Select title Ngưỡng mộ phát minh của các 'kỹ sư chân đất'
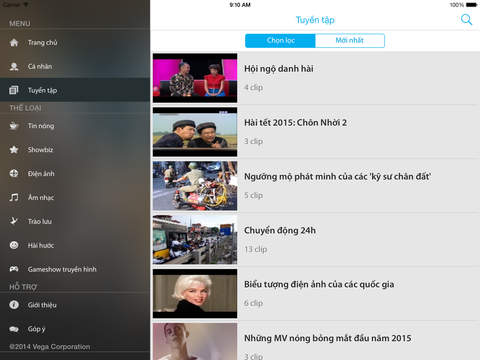Screen dimensions: 480x360 pyautogui.click(x=337, y=177)
